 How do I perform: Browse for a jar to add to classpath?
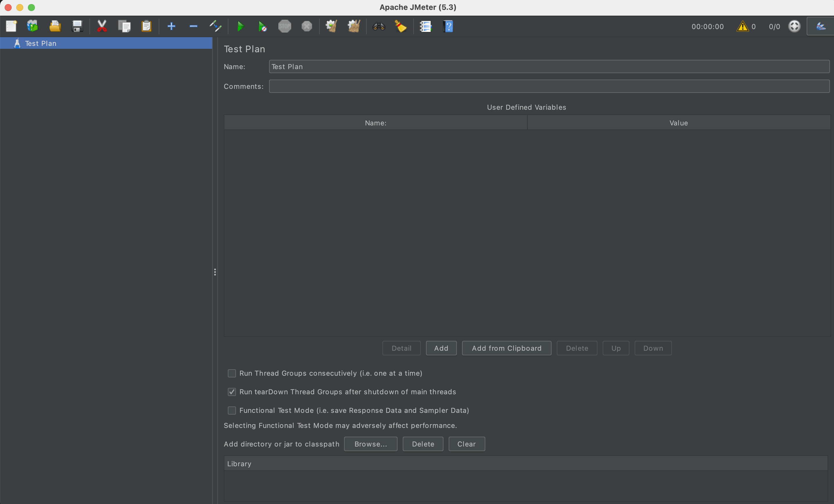coord(370,444)
